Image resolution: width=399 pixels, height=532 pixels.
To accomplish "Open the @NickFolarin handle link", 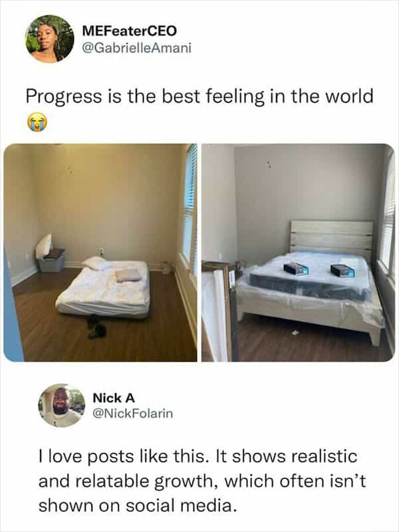I will pyautogui.click(x=132, y=413).
